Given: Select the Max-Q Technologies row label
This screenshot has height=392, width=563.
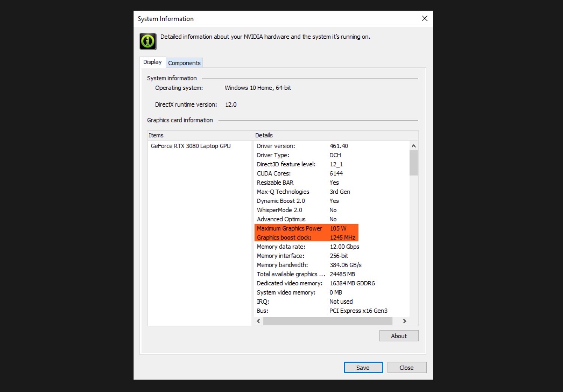Looking at the screenshot, I should [283, 192].
